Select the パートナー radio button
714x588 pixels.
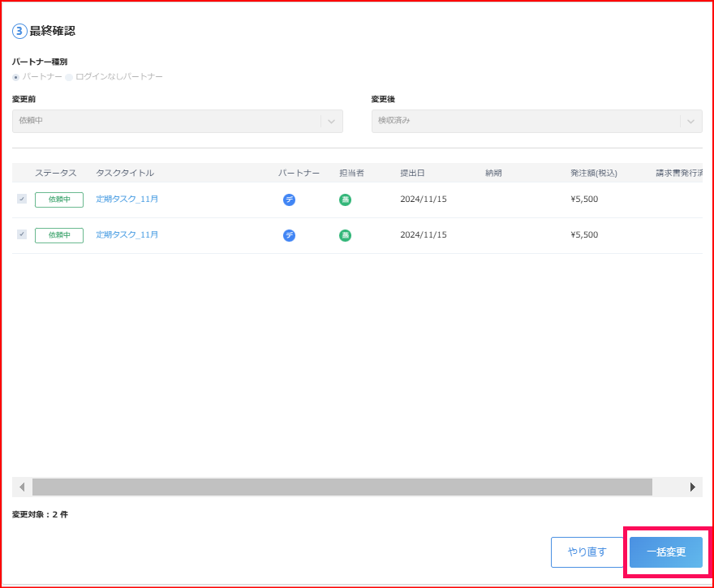pos(16,77)
